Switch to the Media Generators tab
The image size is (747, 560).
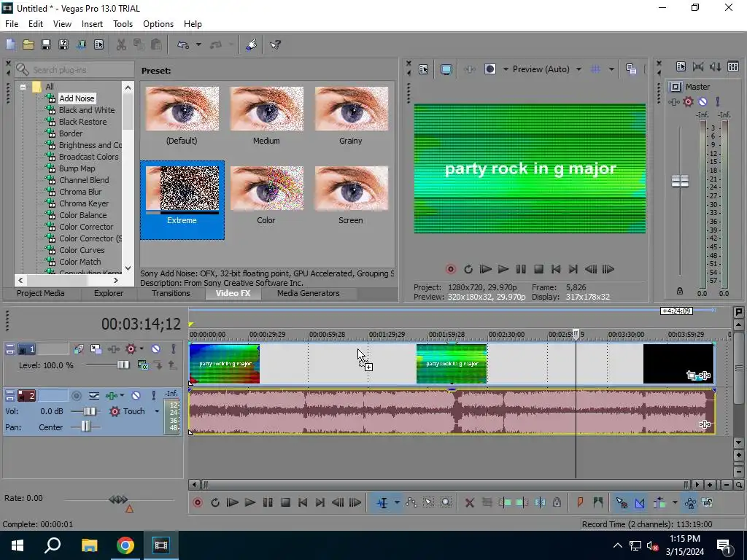309,293
